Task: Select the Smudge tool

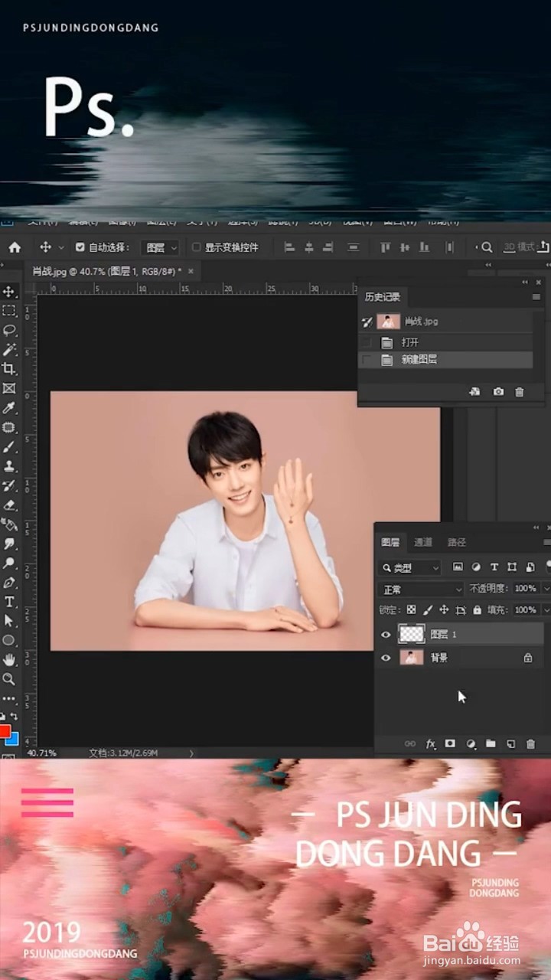Action: click(x=9, y=544)
